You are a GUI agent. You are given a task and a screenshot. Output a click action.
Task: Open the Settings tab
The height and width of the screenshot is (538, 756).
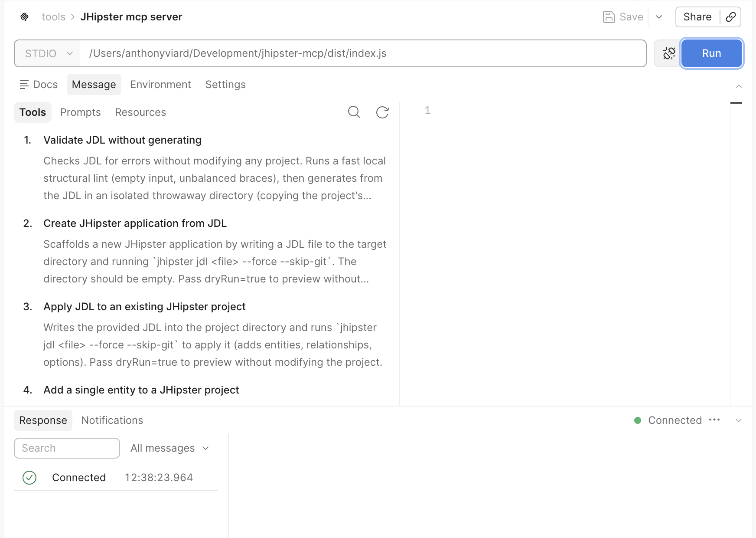click(x=225, y=85)
